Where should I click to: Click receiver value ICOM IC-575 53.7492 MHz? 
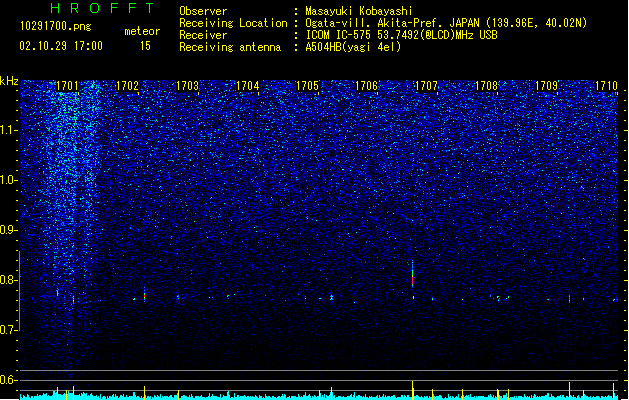[x=402, y=35]
